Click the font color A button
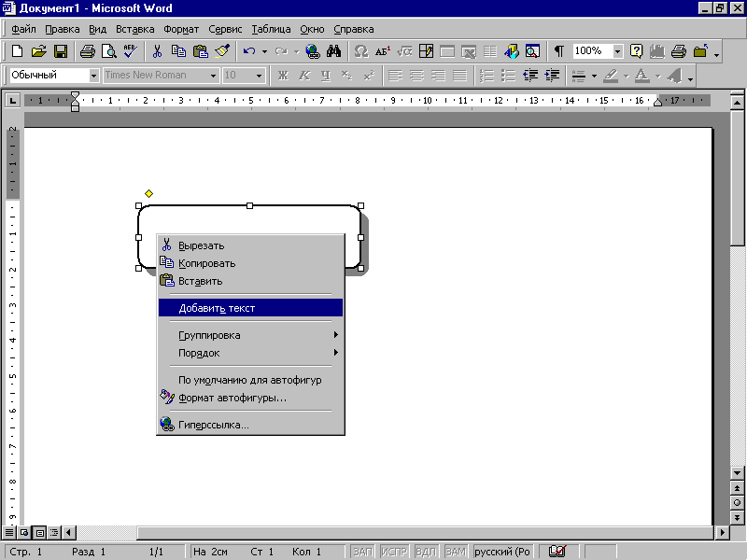This screenshot has height=560, width=747. [642, 76]
